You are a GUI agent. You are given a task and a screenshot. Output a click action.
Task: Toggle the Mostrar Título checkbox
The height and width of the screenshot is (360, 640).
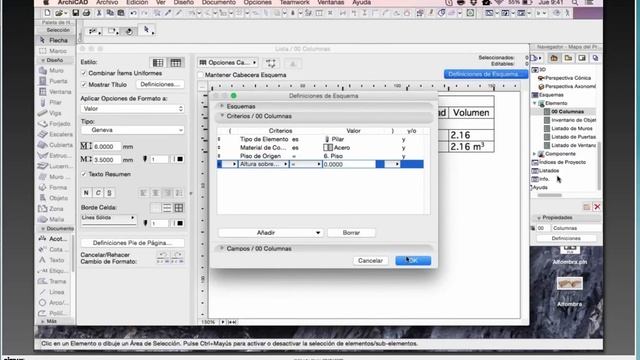(x=84, y=84)
